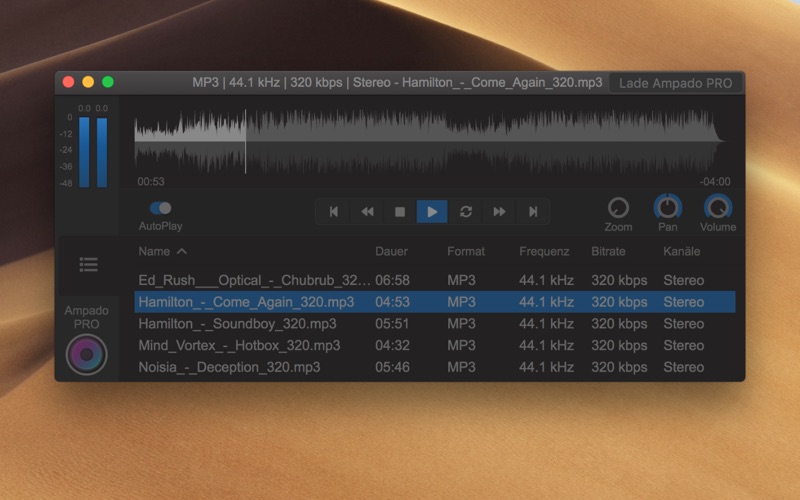Screen dimensions: 800x500
Task: Click duration 04:32 cell
Action: coord(392,345)
